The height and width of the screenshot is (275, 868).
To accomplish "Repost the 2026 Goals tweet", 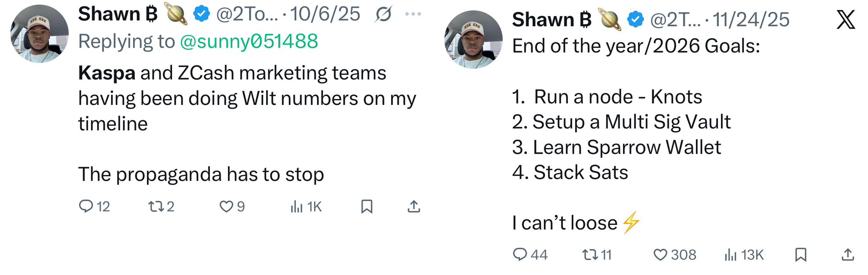I will 590,255.
